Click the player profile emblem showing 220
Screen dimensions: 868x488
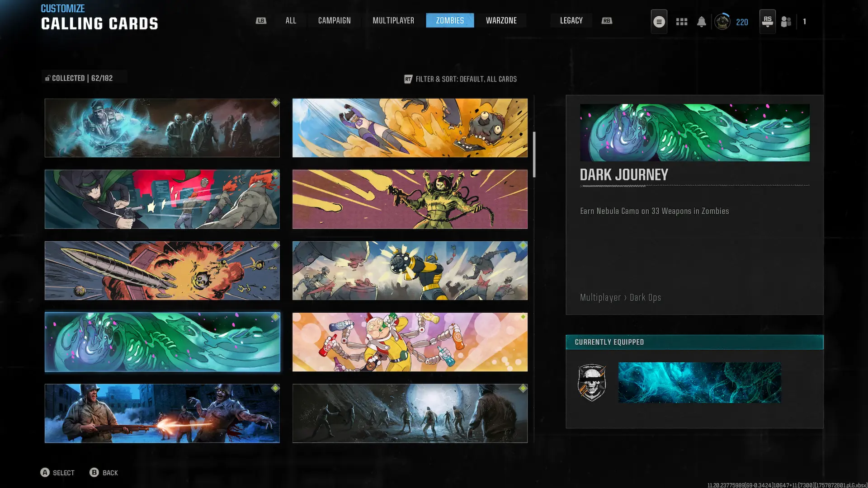point(722,22)
